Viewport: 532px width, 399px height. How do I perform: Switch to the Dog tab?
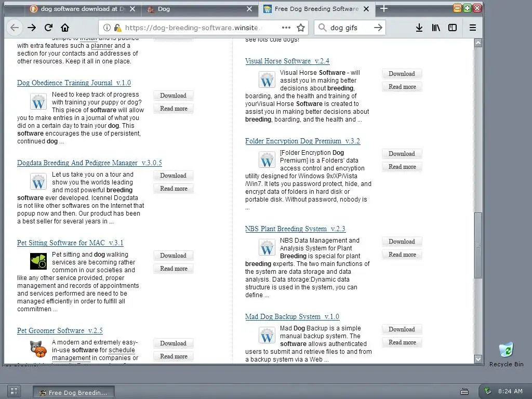pos(199,9)
